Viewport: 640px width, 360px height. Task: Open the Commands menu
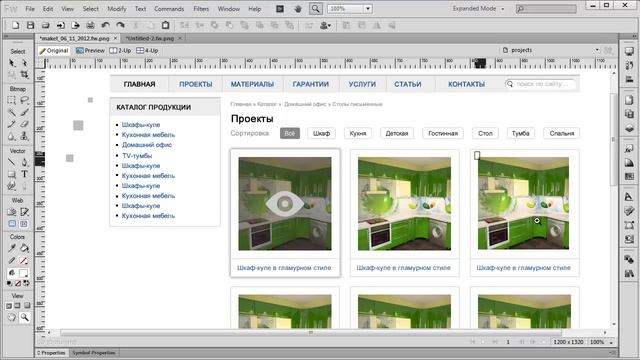[169, 9]
